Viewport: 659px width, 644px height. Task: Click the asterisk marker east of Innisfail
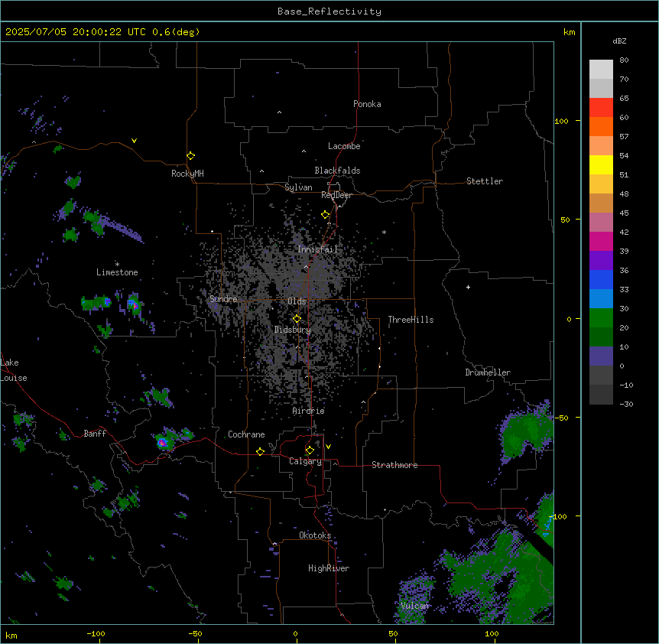384,232
